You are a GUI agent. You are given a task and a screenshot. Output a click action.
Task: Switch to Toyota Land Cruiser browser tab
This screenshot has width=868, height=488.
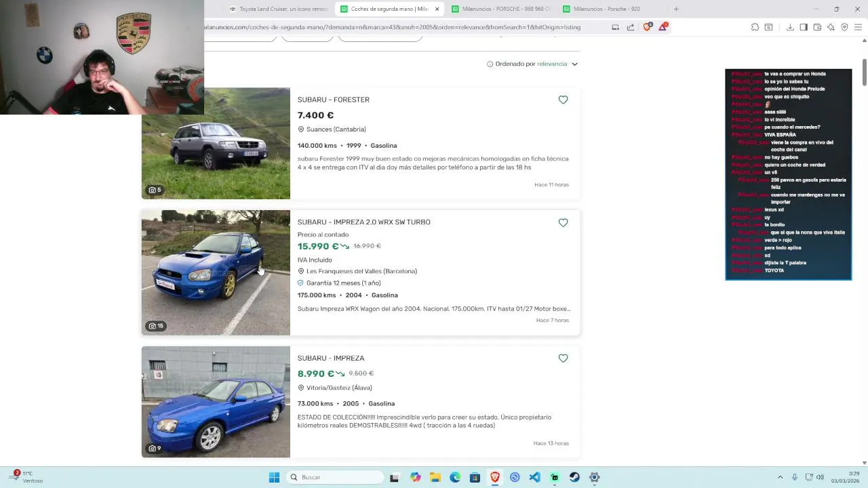click(278, 9)
